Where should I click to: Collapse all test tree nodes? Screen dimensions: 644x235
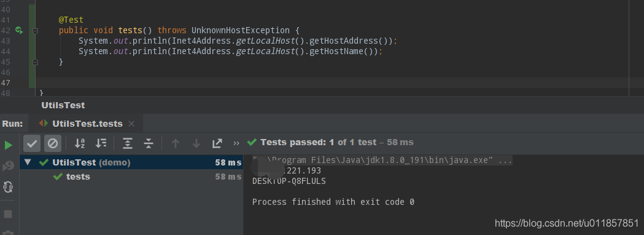[149, 143]
